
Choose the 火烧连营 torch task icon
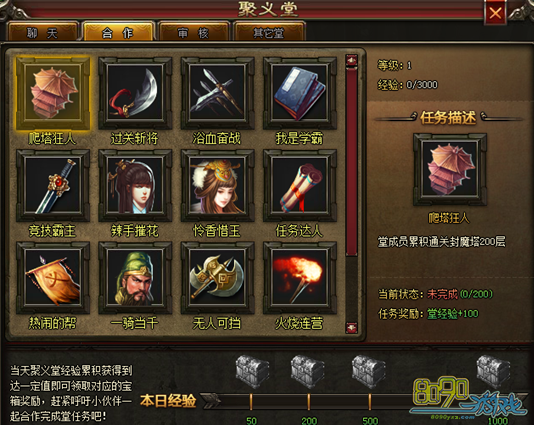point(300,278)
